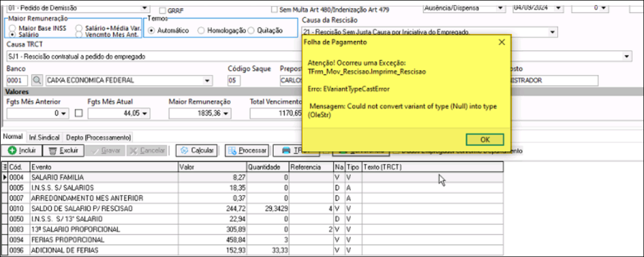Click the Calcular button
The height and width of the screenshot is (257, 644).
[x=196, y=151]
